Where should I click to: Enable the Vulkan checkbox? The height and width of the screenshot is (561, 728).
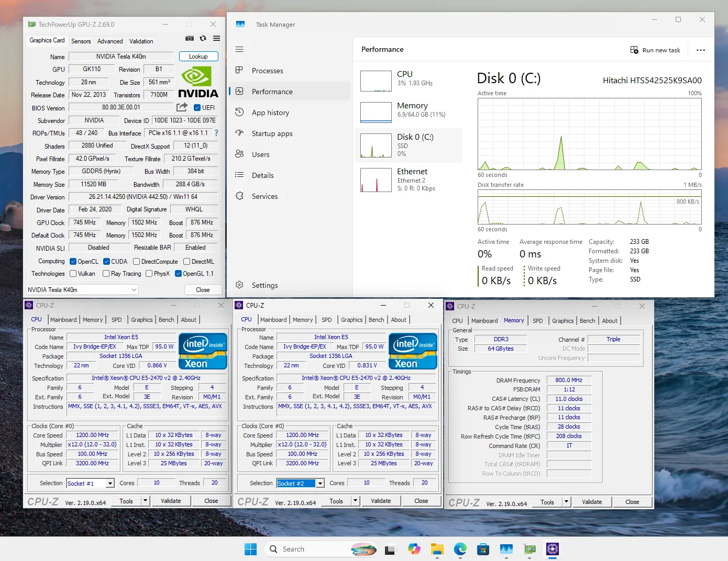click(73, 274)
